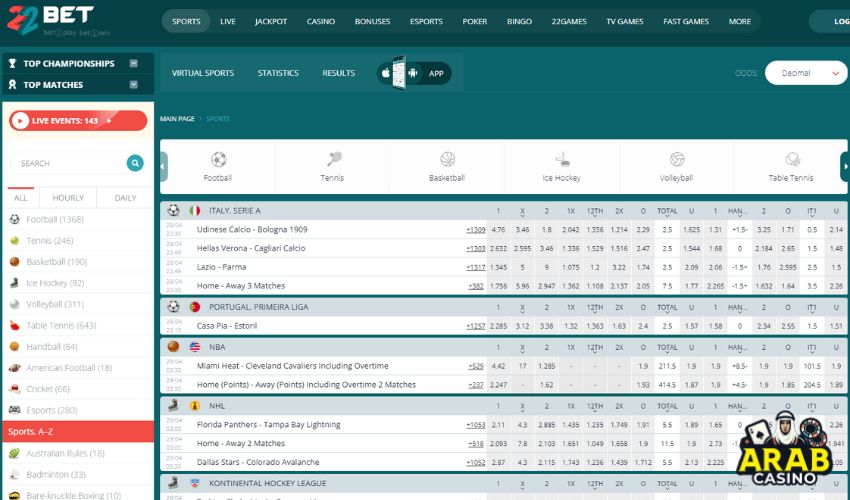
Task: Open Dallas Stars - Colorado Avalanche match
Action: (x=258, y=462)
